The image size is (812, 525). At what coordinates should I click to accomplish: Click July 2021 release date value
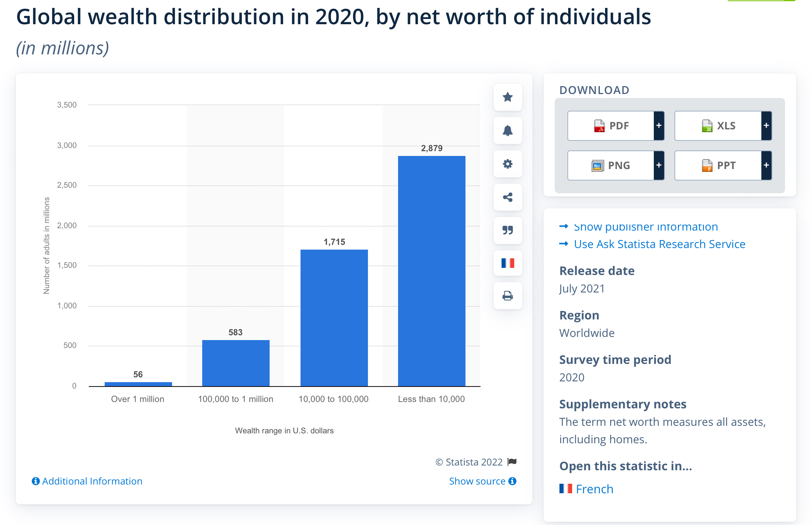582,288
